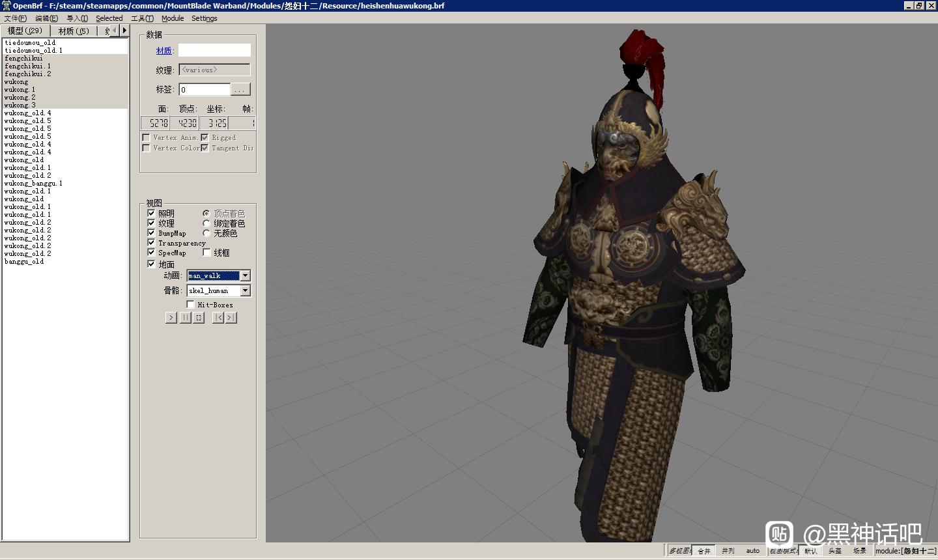
Task: Open the 骨骼 skeleton dropdown arrow
Action: (x=245, y=291)
